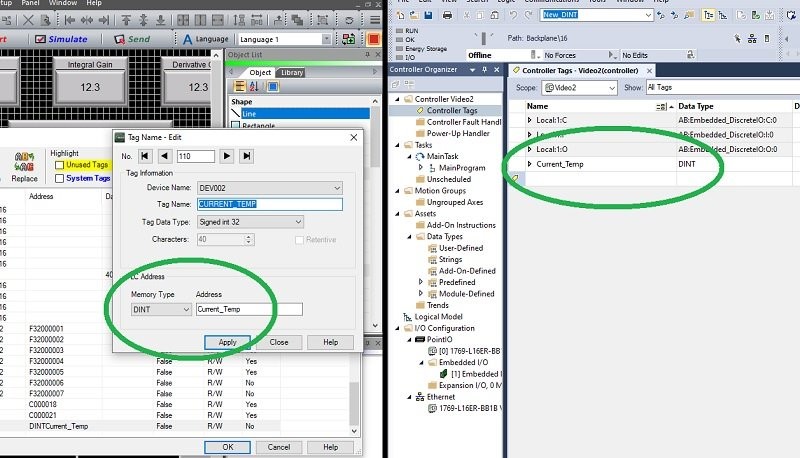This screenshot has width=800, height=458.
Task: Click the Open project icon in Studio 5000
Action: 414,15
